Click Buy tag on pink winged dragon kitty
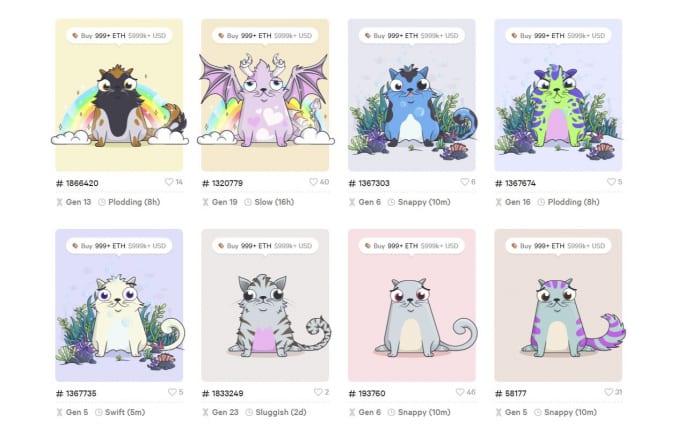 pos(265,36)
